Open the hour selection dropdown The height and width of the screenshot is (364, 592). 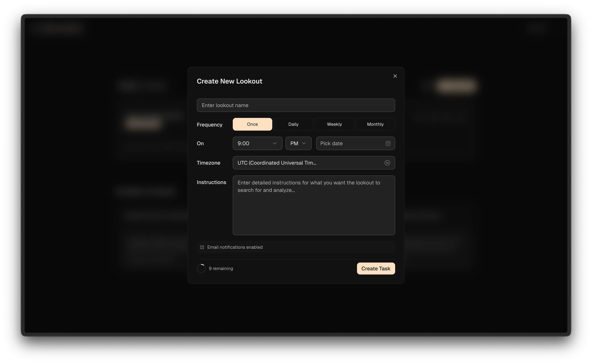(257, 143)
